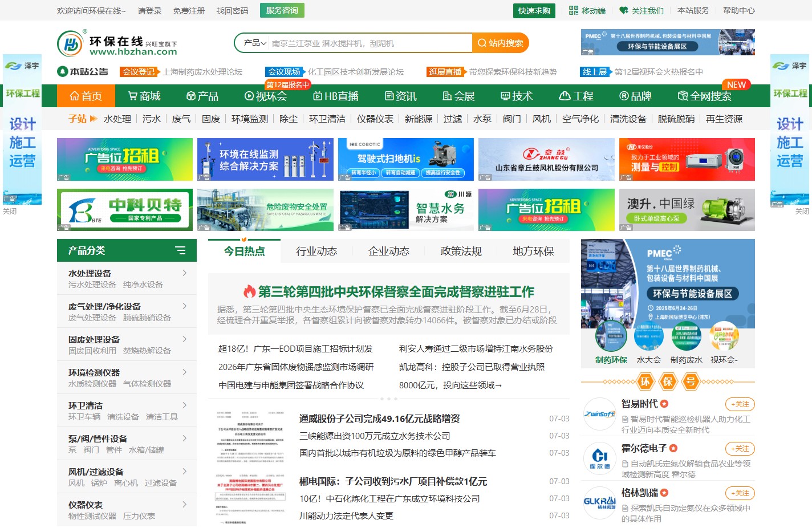Click the 霍尔德 company logo
Viewport: 812px width, 532px height.
pos(599,458)
